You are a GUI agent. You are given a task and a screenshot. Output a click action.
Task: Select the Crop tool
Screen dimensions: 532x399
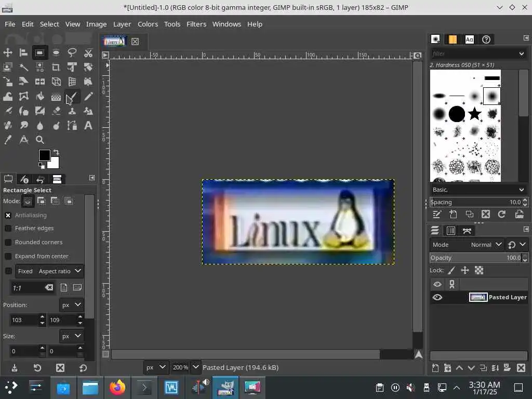pyautogui.click(x=56, y=67)
